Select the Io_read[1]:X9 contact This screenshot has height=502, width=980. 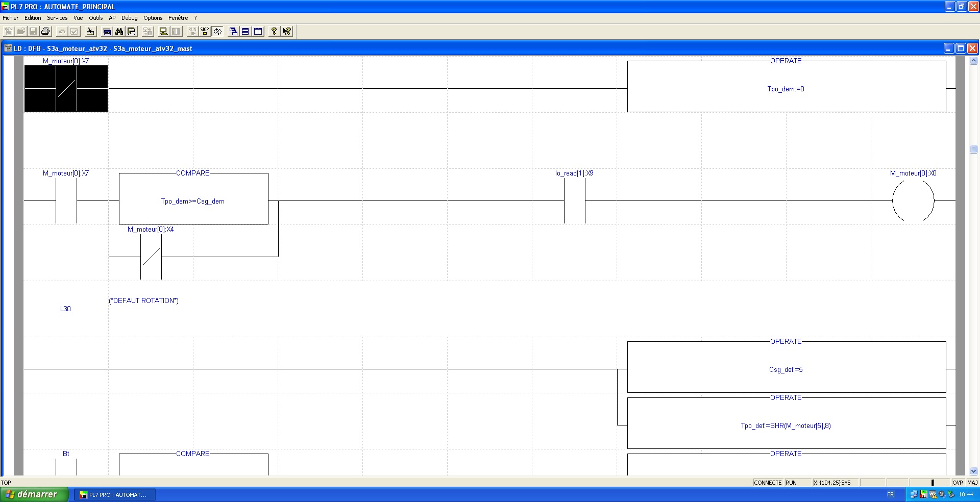pos(575,200)
